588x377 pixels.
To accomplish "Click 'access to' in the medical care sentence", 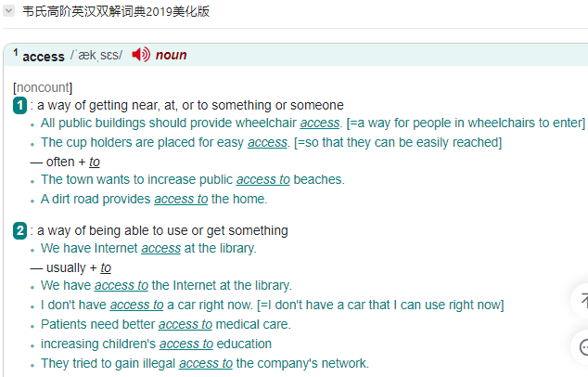I will pos(185,324).
